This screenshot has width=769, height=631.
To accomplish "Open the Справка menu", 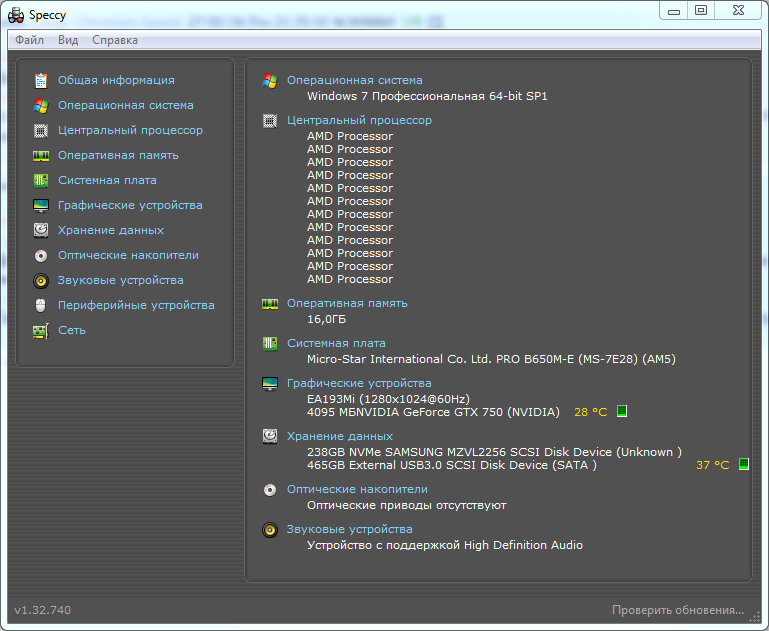I will pyautogui.click(x=115, y=40).
